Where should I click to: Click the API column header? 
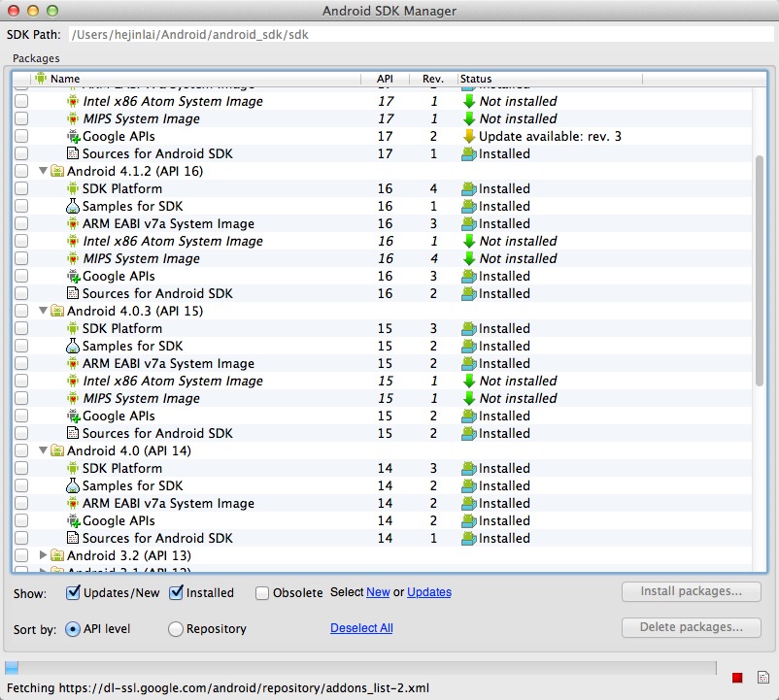click(x=385, y=79)
